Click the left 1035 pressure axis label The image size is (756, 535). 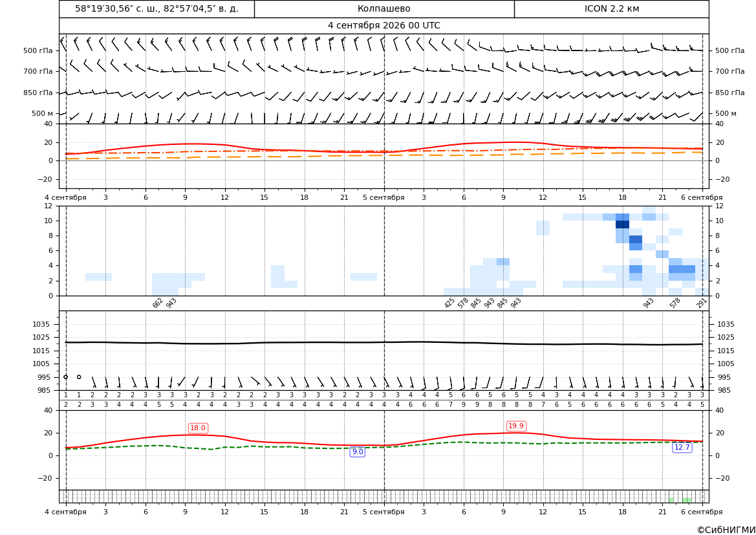tap(47, 324)
